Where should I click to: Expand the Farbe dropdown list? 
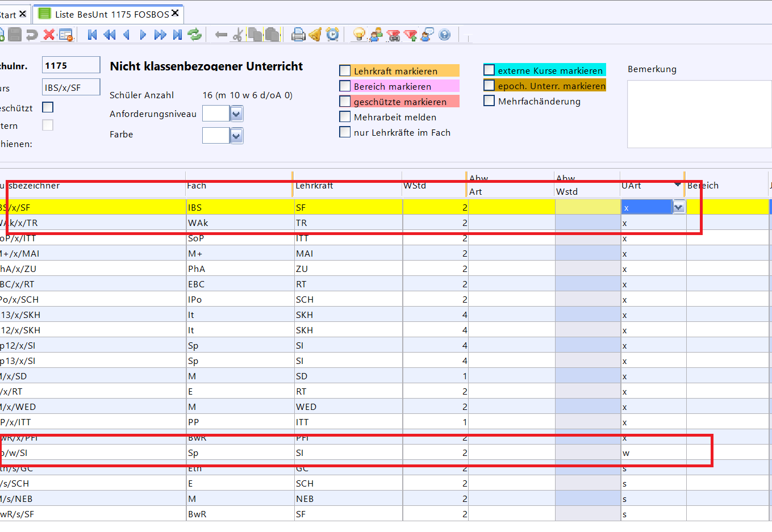[237, 136]
